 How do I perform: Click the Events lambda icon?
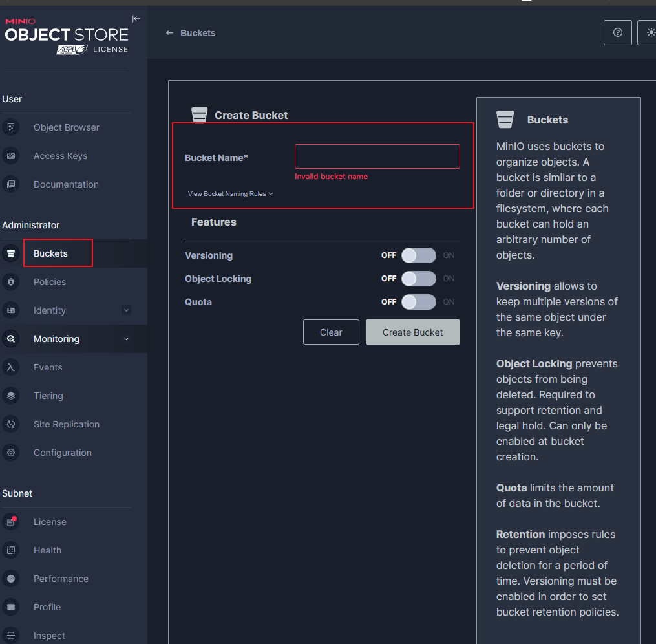pos(11,367)
